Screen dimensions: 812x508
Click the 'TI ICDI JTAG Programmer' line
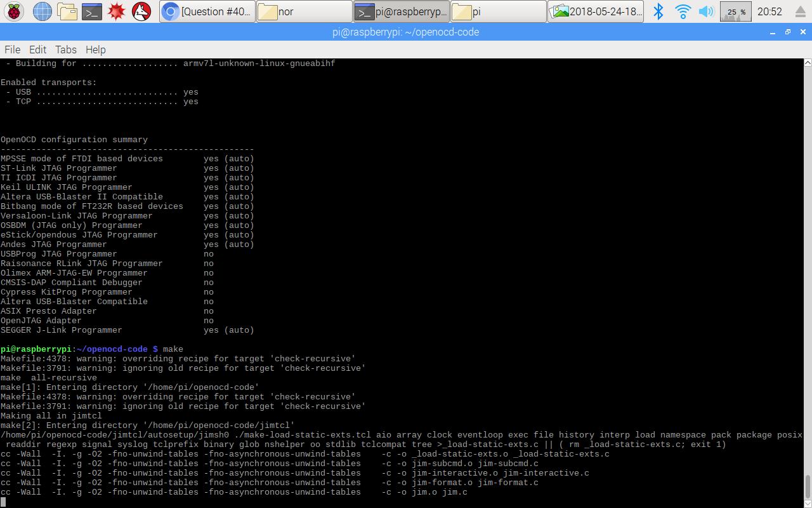pos(127,178)
